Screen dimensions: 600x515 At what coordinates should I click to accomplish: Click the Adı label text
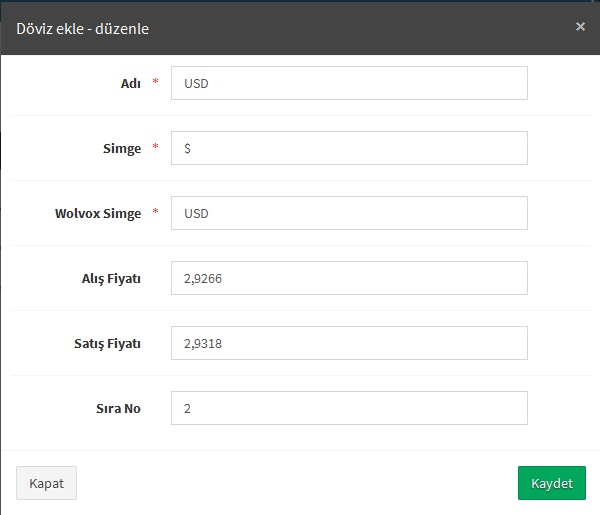click(x=131, y=83)
